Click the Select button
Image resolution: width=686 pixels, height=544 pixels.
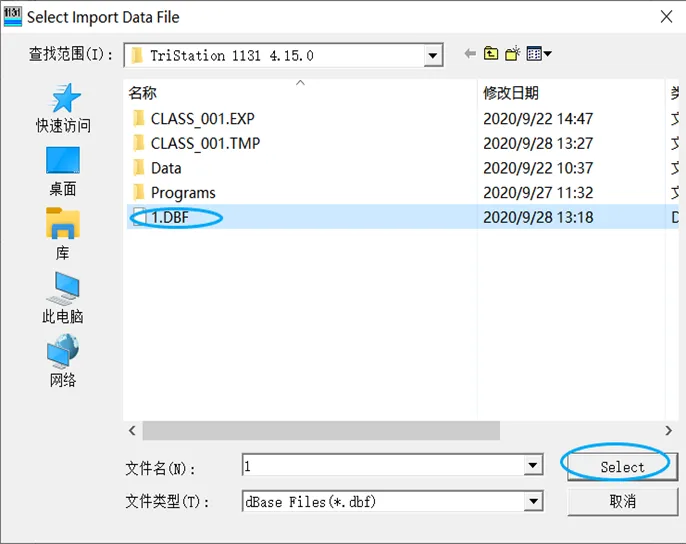coord(622,467)
